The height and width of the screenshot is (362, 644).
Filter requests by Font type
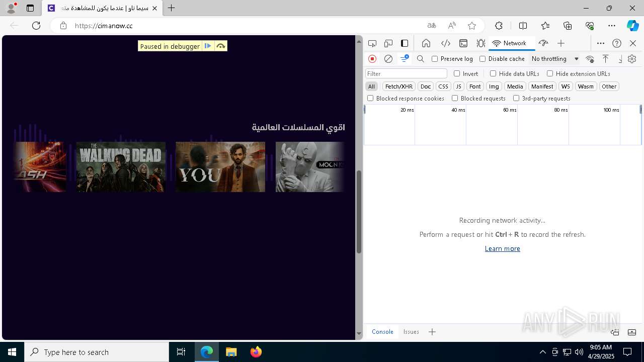(x=475, y=86)
